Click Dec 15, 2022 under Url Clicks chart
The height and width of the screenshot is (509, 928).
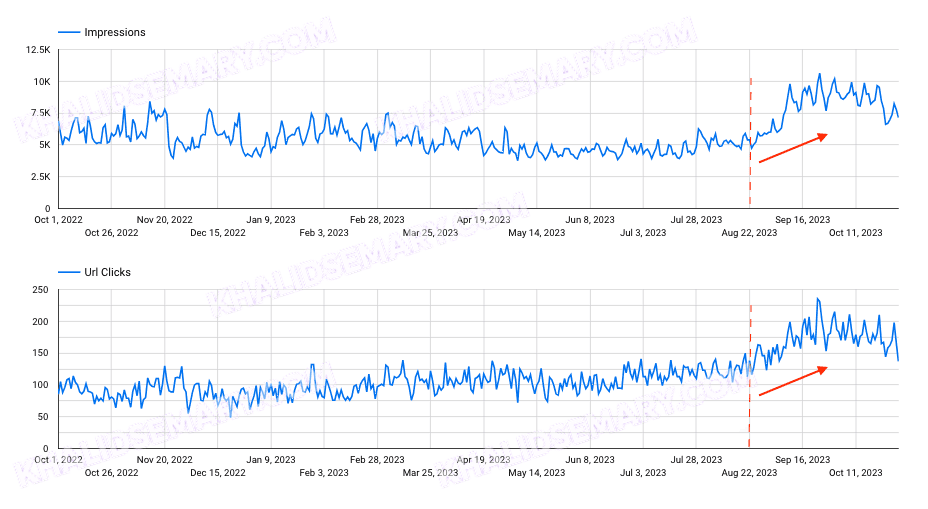tap(218, 472)
